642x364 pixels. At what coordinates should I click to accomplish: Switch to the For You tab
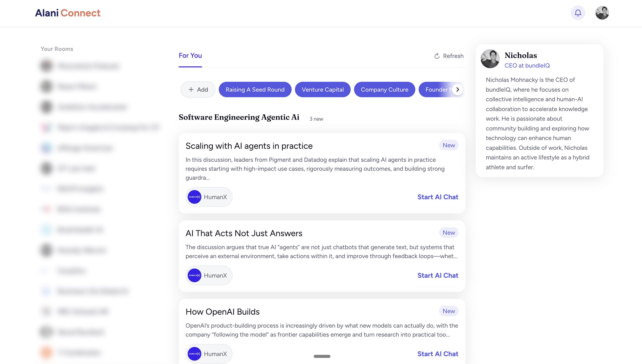coord(190,56)
